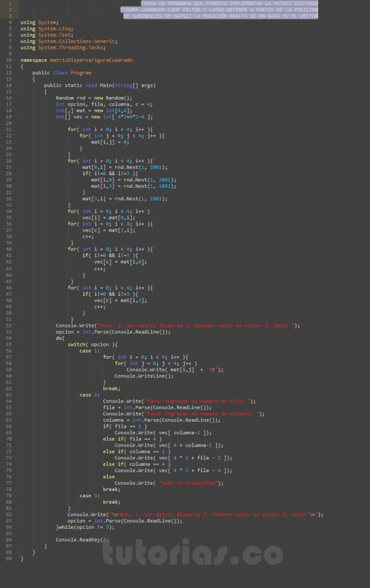Click the 'vec[ 4 + columna-1 ]' output line

coord(169,446)
